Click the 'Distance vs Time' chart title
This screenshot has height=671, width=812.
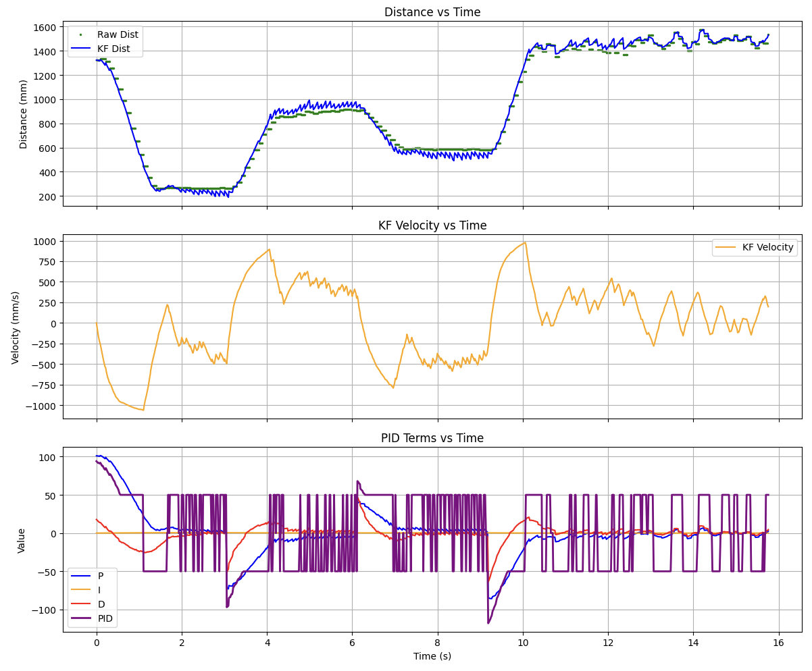point(432,12)
